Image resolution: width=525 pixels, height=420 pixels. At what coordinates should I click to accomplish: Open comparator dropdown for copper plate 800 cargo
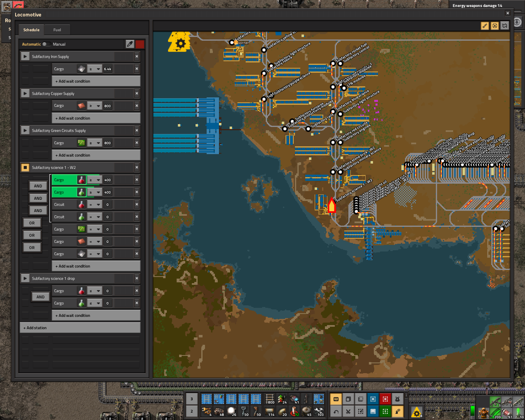94,106
